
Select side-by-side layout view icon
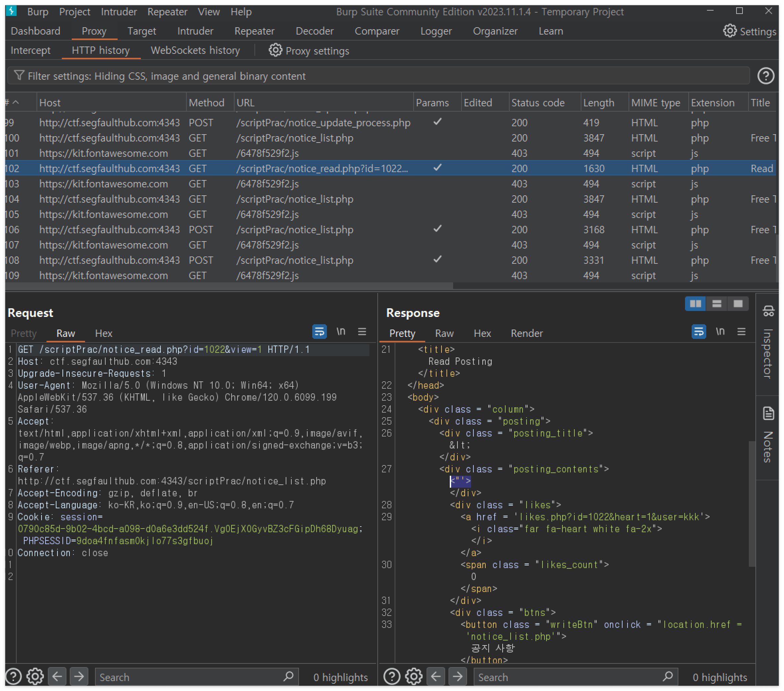tap(695, 304)
